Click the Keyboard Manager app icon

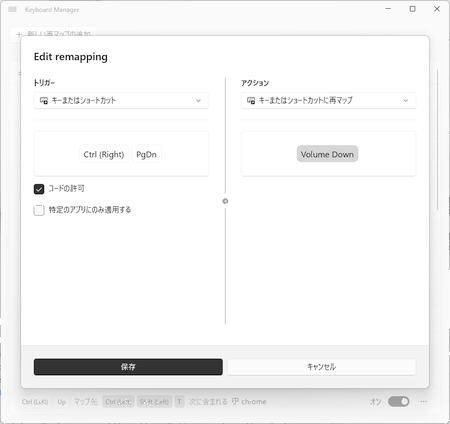pyautogui.click(x=13, y=9)
